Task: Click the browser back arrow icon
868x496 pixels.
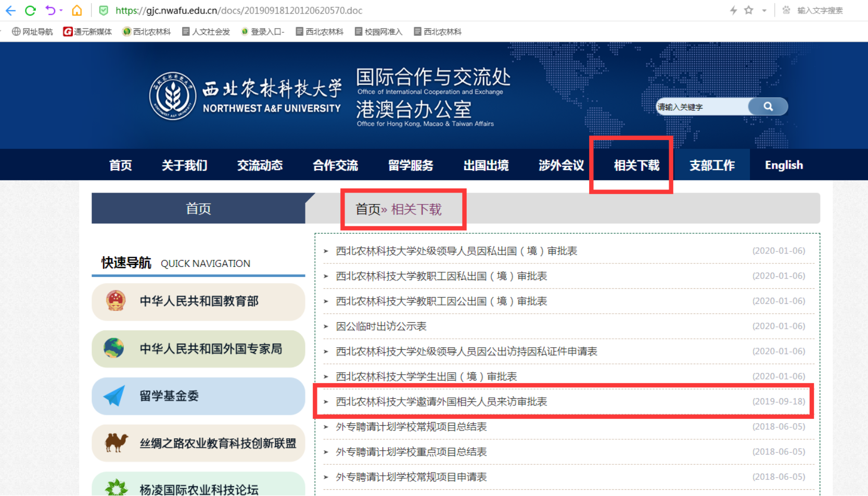Action: [x=10, y=10]
